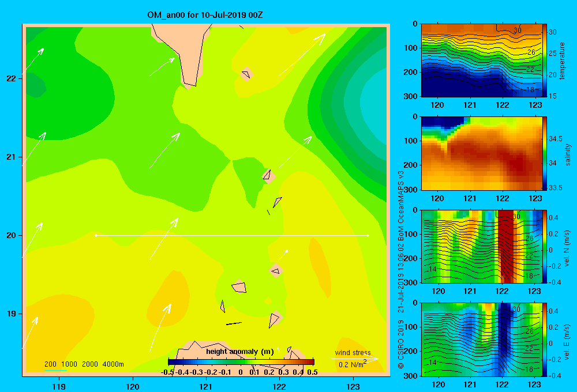Click the "15" tick on the temperature scale
577x392 pixels.
click(x=553, y=96)
